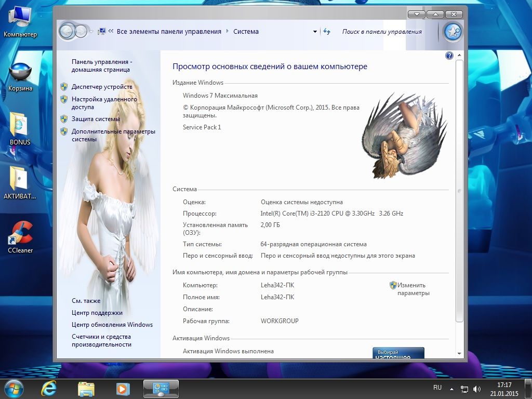Open Windows Explorer from the taskbar

[x=86, y=389]
